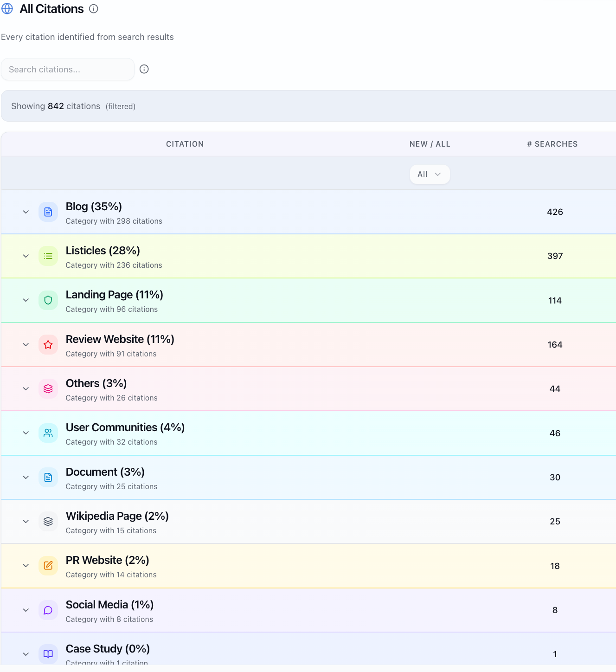616x672 pixels.
Task: Click the # SEARCHES column header
Action: pyautogui.click(x=552, y=144)
